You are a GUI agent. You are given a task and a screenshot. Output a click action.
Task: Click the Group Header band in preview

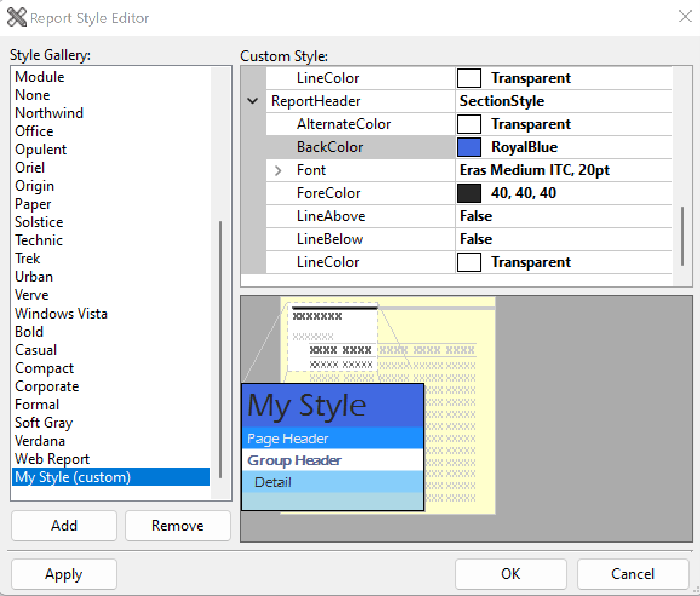coord(332,460)
